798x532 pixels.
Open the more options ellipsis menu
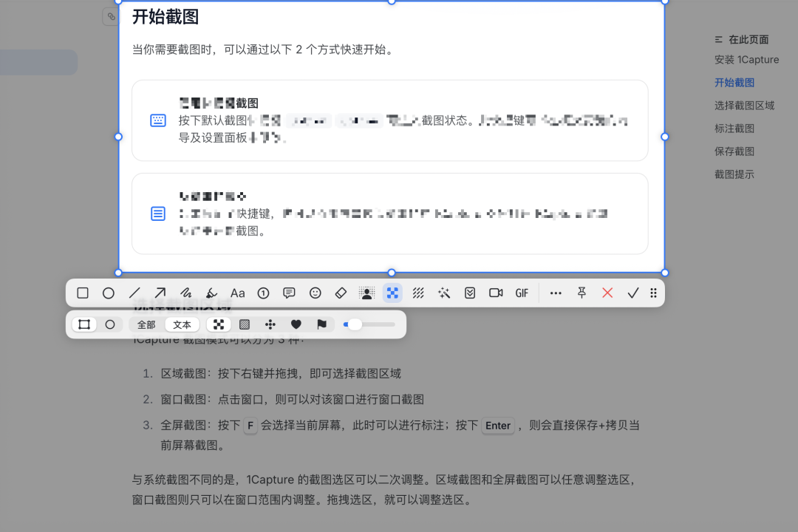(x=556, y=293)
